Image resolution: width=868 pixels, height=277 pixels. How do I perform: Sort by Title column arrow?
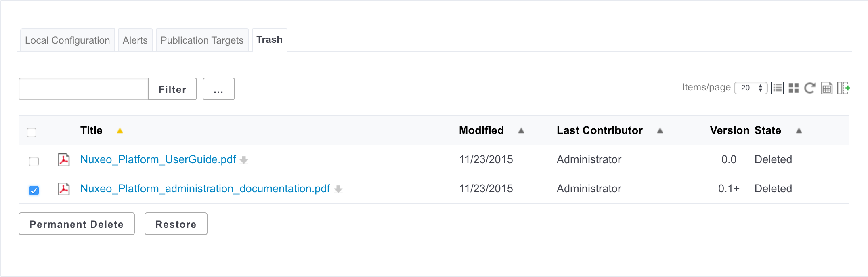point(120,130)
